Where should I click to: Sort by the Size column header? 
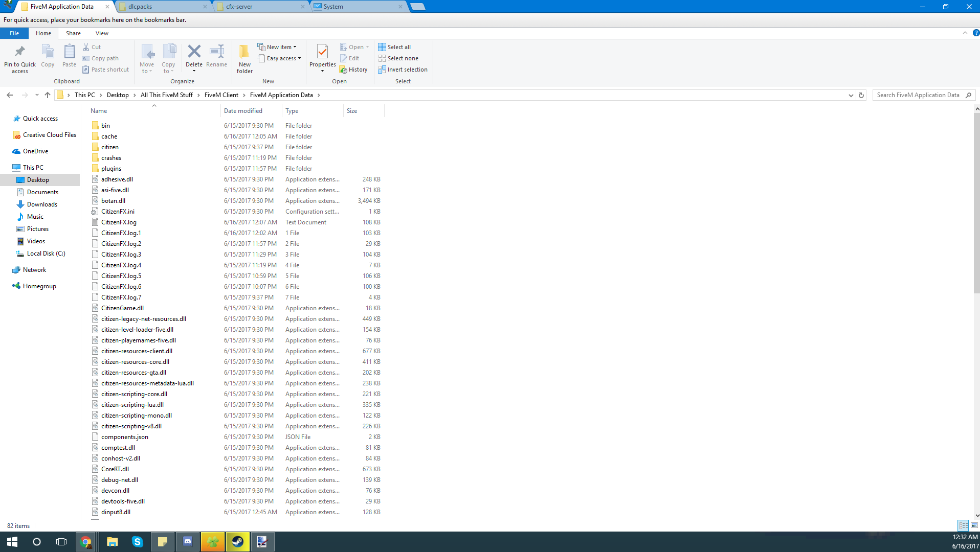pos(363,111)
